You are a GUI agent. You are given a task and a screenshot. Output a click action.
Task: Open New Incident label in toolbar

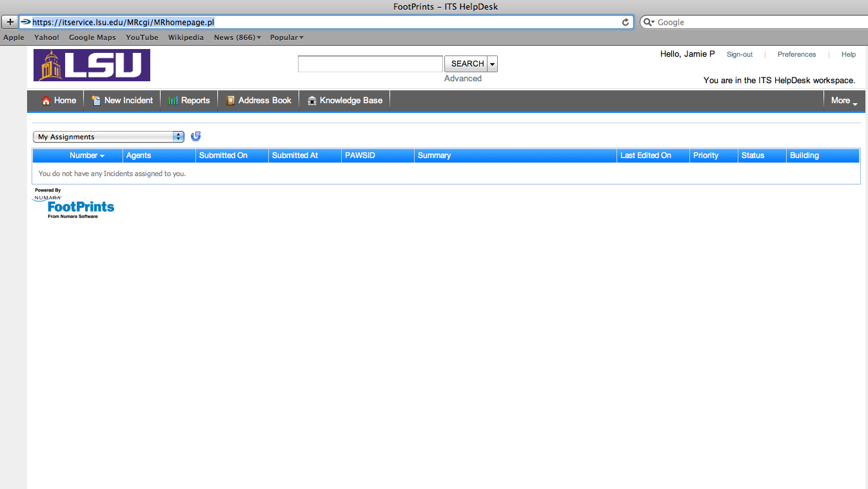[128, 101]
